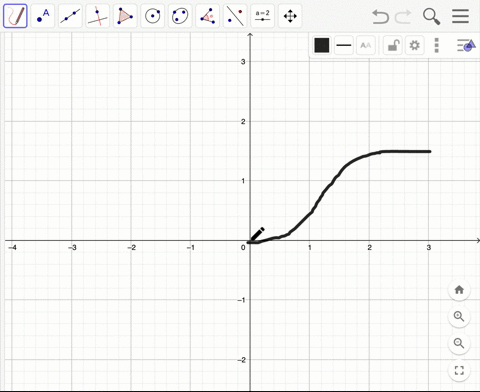Select the Circle with center tool
This screenshot has width=480, height=392.
coord(152,16)
